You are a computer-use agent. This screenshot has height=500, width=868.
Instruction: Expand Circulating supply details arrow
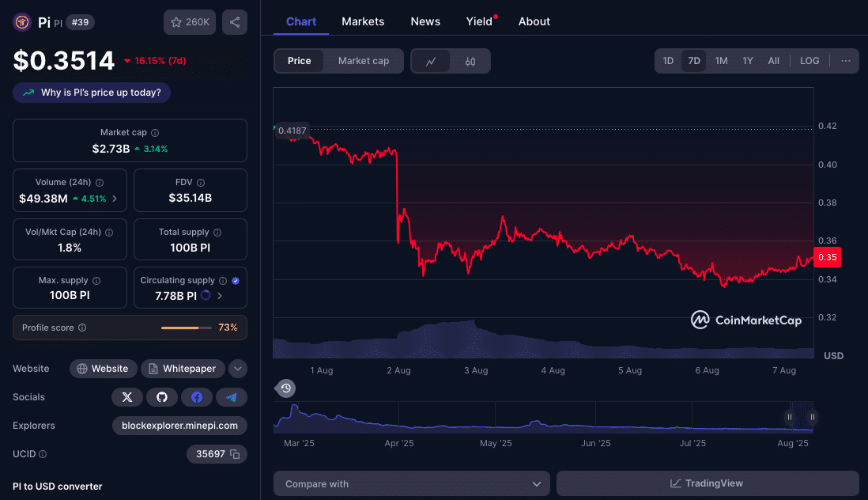point(220,296)
